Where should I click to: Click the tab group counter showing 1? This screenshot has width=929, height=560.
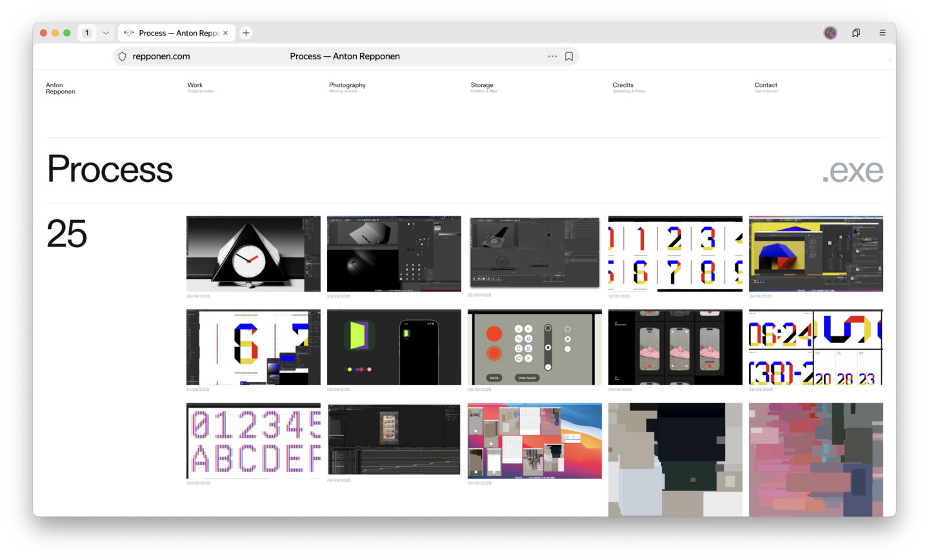click(x=87, y=33)
